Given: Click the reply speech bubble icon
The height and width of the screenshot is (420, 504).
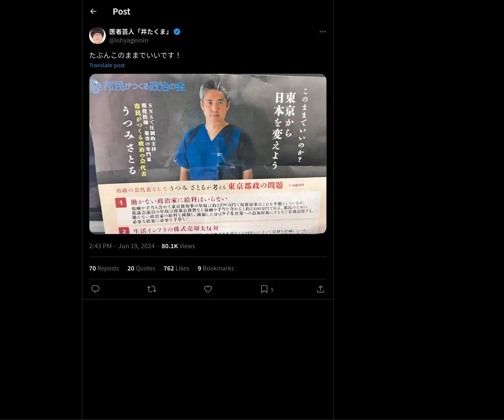Looking at the screenshot, I should pyautogui.click(x=95, y=289).
